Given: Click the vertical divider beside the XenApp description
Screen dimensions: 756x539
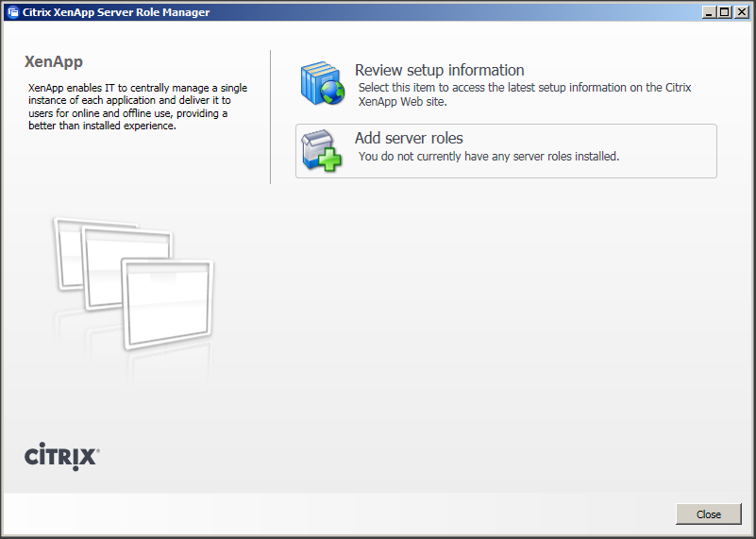Looking at the screenshot, I should [271, 117].
